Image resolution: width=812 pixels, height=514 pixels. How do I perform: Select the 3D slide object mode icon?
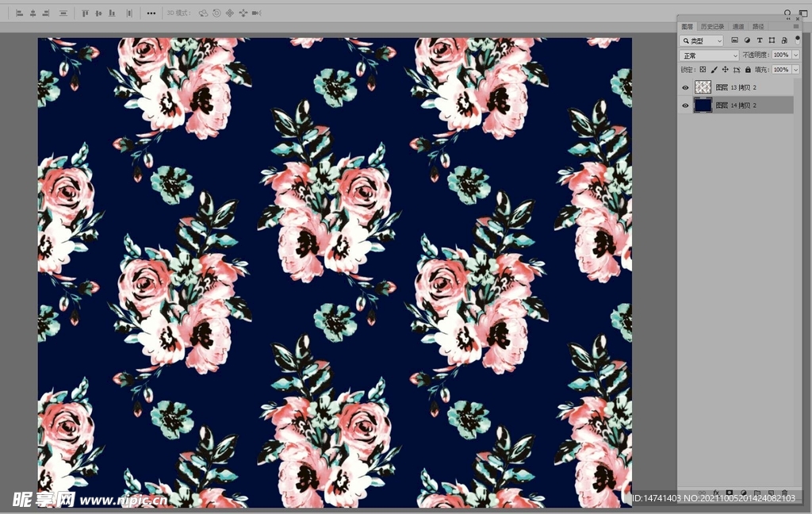coord(243,13)
